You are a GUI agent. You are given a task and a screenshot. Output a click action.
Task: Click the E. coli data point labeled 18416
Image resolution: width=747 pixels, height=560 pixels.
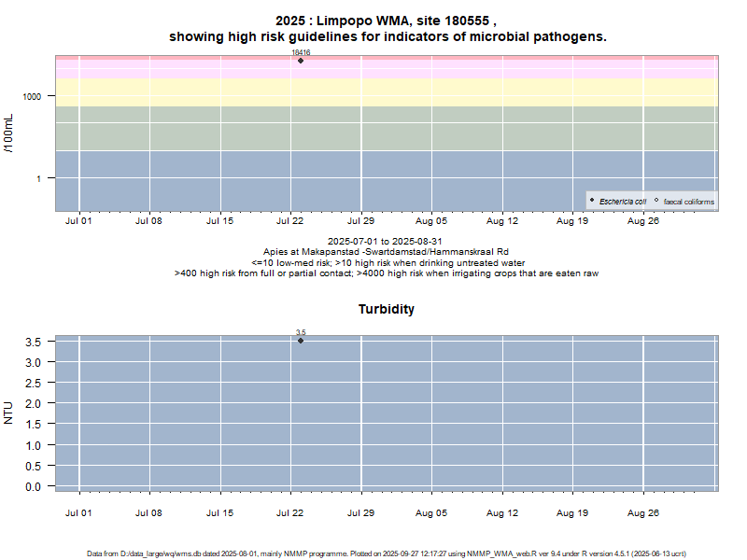click(x=301, y=61)
